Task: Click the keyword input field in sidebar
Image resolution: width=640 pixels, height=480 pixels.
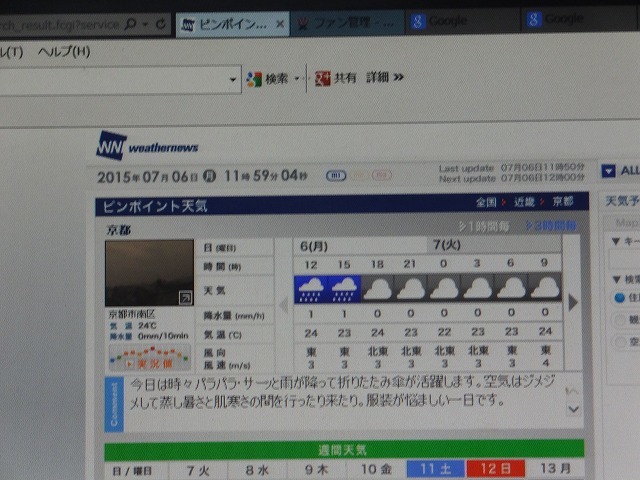Action: 624,259
